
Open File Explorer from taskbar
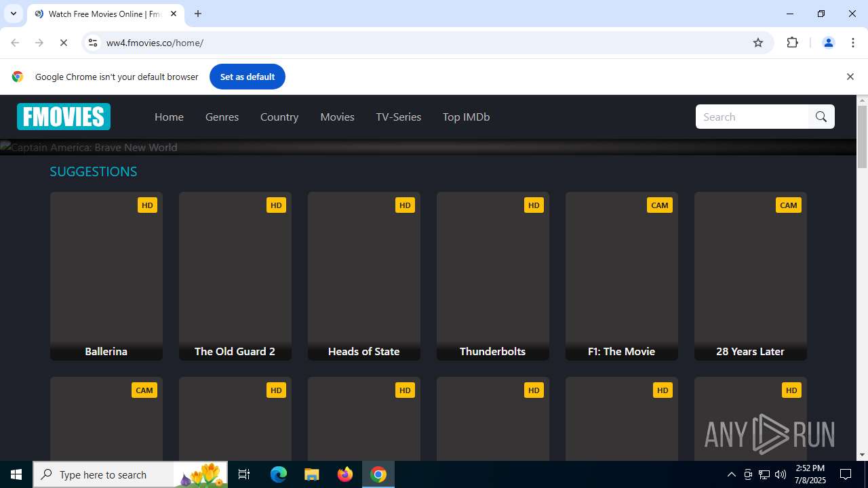tap(312, 474)
